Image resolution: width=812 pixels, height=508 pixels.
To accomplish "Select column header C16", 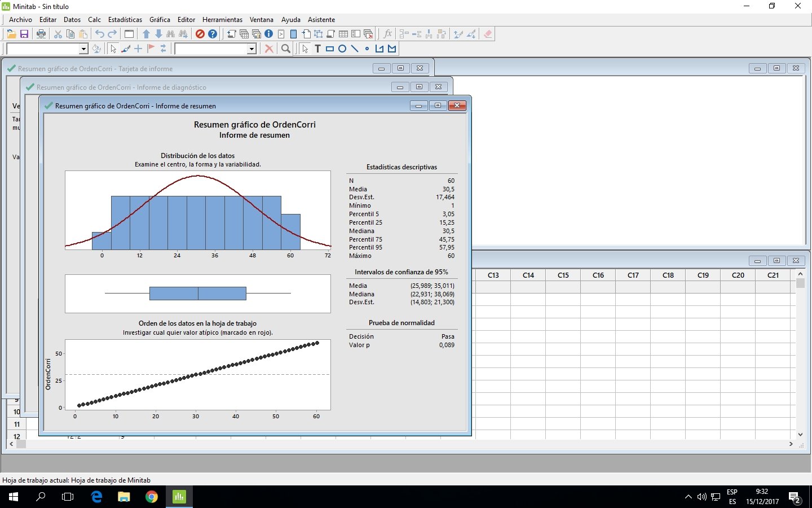I will [598, 275].
